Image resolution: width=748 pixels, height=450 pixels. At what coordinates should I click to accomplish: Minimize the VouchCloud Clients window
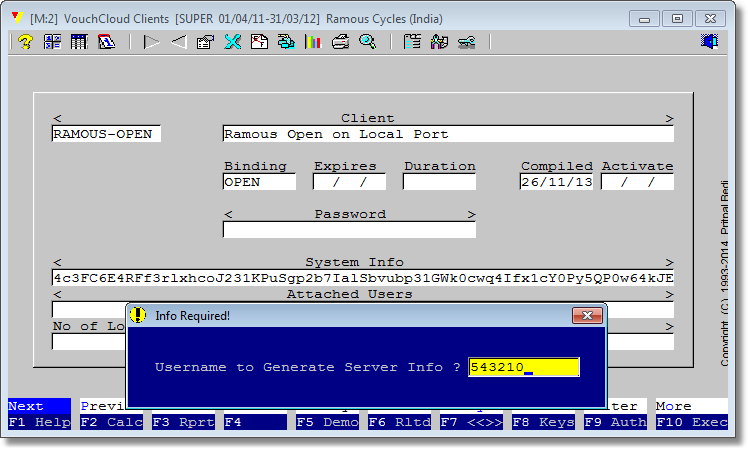coord(644,19)
